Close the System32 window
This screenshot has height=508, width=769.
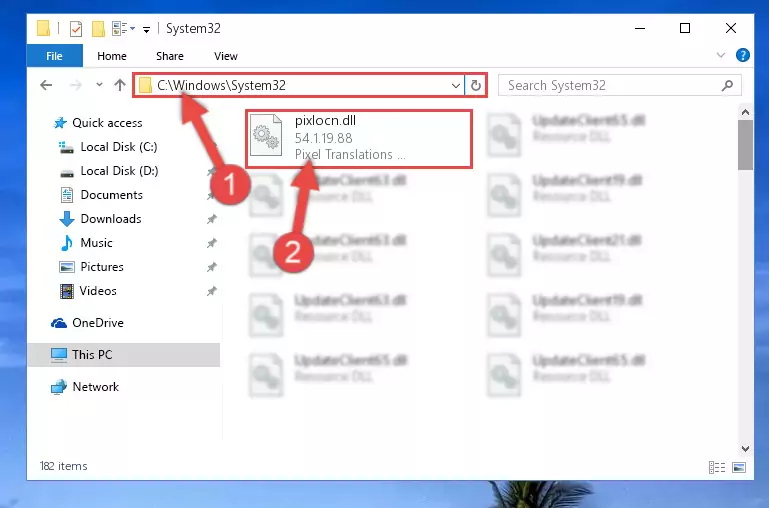[x=731, y=28]
